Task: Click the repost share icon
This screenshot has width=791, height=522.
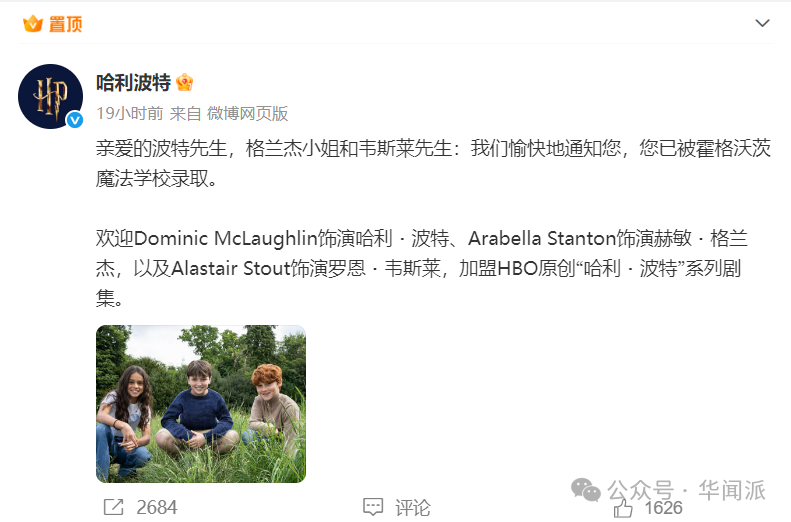Action: click(114, 507)
